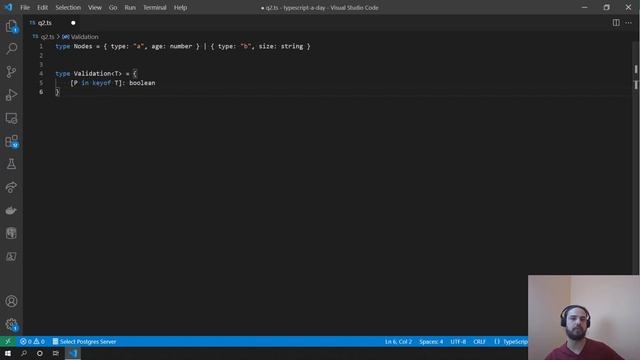Open errors and warnings count in status bar
Viewport: 640px width, 360px height.
(x=32, y=342)
